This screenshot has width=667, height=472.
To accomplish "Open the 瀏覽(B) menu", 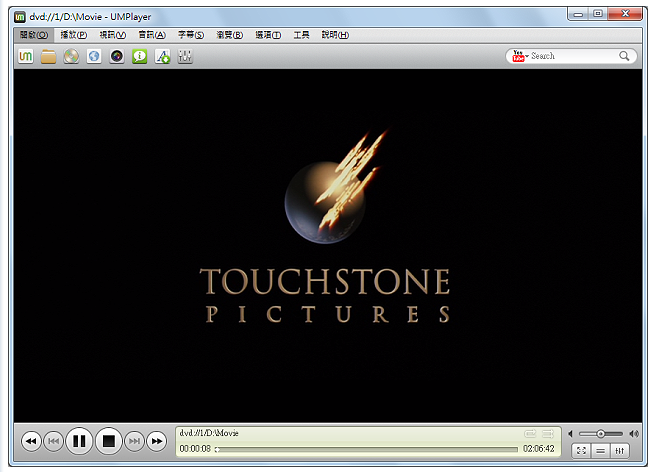I will 230,35.
